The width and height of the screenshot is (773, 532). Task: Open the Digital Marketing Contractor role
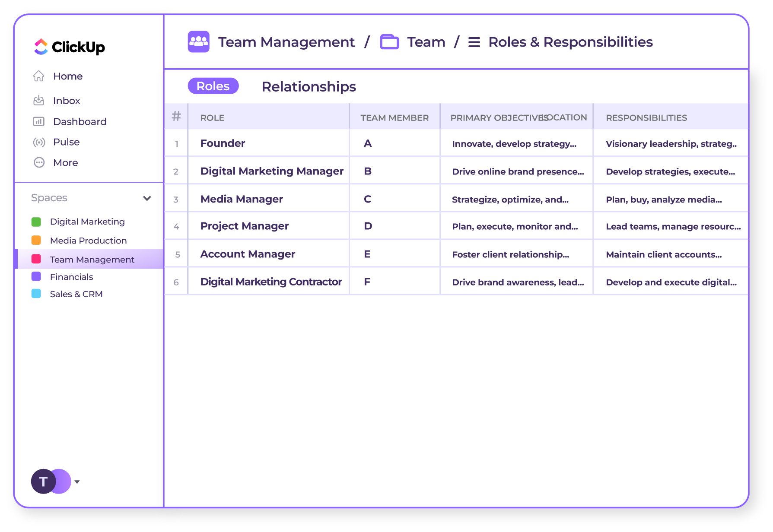[271, 282]
